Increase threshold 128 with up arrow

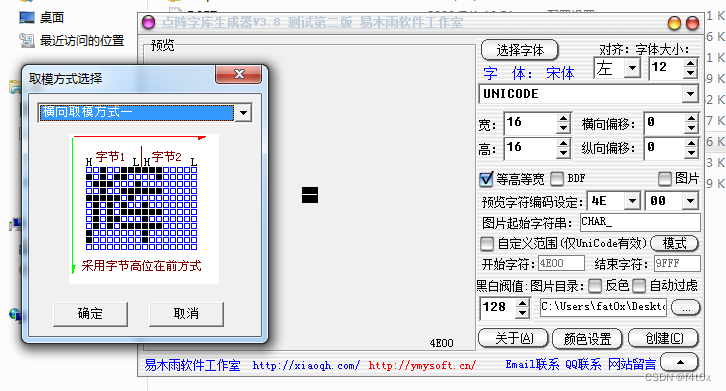pyautogui.click(x=522, y=304)
